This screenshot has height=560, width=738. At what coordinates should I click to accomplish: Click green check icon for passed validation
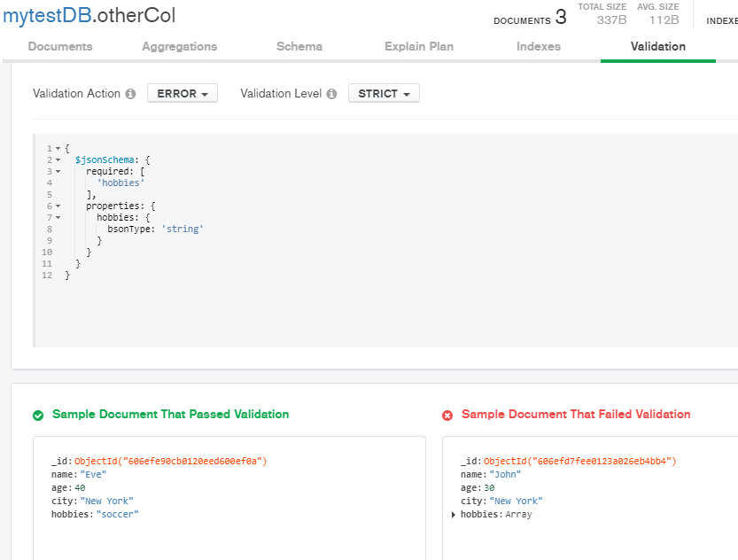tap(38, 415)
